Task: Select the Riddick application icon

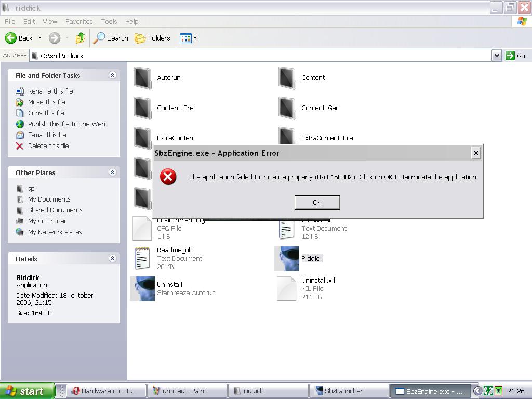Action: tap(287, 259)
